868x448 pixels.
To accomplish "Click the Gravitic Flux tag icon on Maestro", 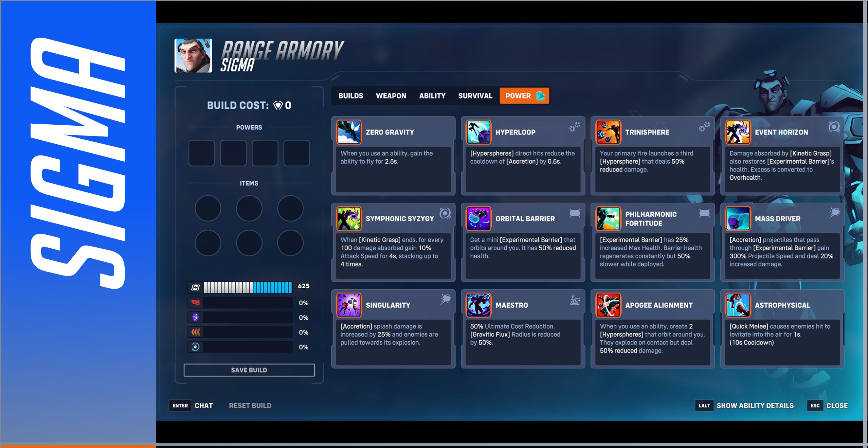I will (x=575, y=299).
